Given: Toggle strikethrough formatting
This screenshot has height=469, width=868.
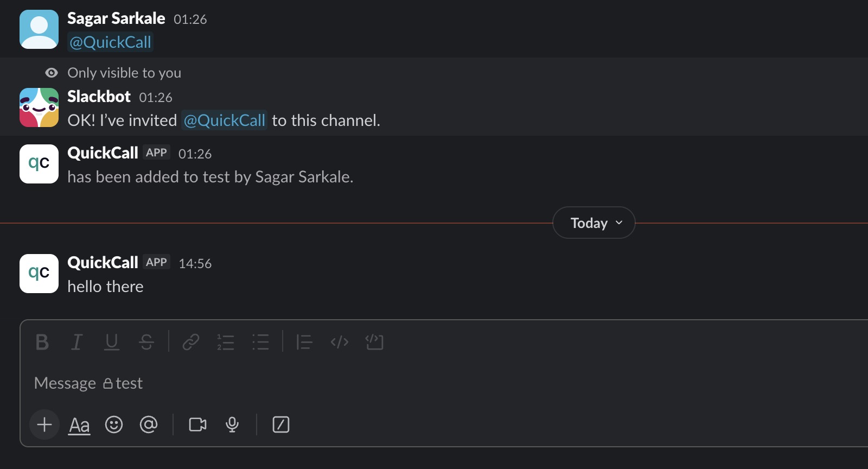Looking at the screenshot, I should (x=146, y=342).
